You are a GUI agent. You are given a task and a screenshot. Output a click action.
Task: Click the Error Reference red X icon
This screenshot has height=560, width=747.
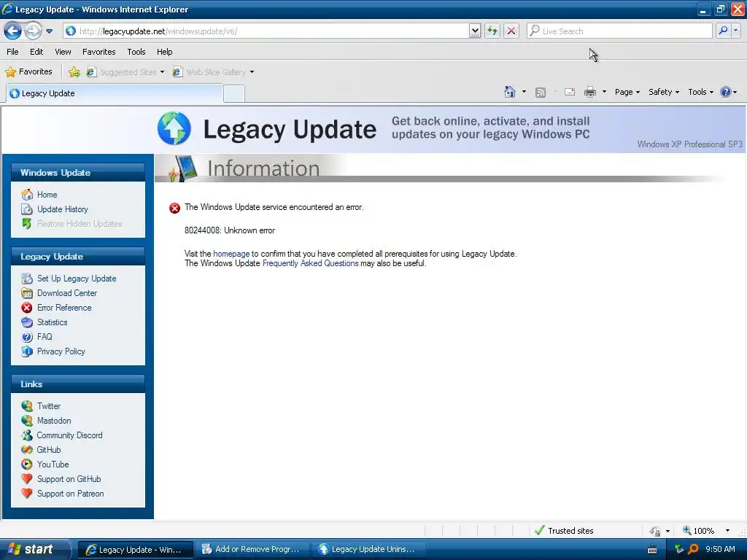click(x=27, y=308)
